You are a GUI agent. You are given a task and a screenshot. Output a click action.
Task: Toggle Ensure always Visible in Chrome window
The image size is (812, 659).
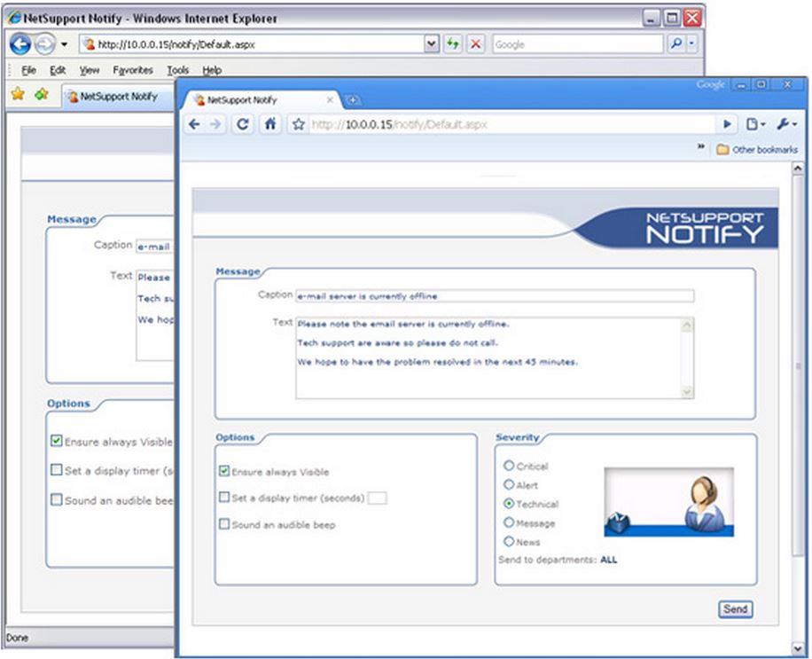pyautogui.click(x=224, y=470)
